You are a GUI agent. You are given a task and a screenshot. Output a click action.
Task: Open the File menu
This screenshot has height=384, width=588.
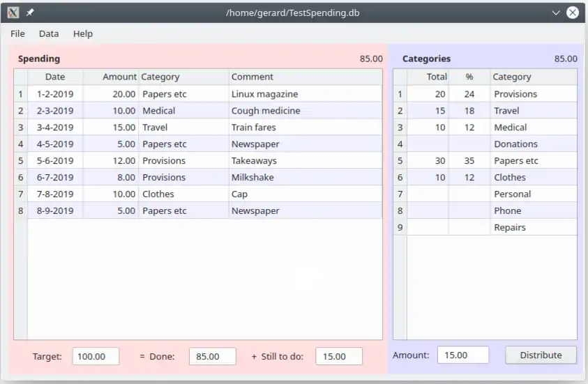click(17, 33)
